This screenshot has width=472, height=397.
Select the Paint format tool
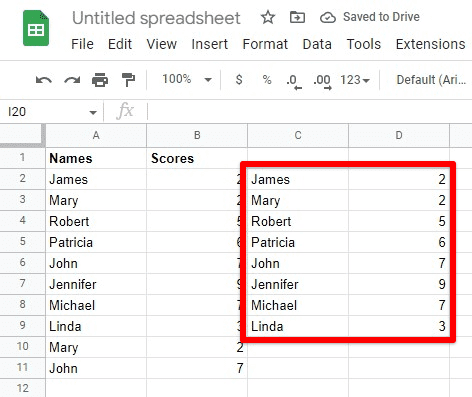128,80
